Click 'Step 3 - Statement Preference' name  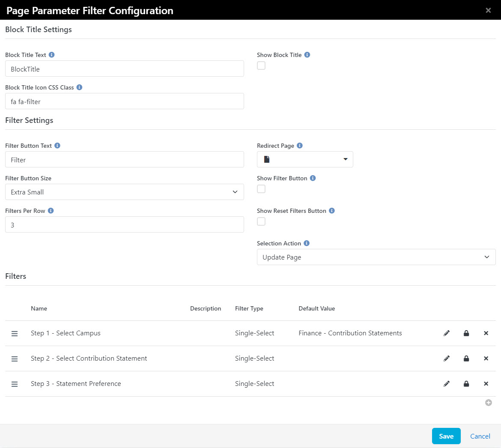click(76, 383)
